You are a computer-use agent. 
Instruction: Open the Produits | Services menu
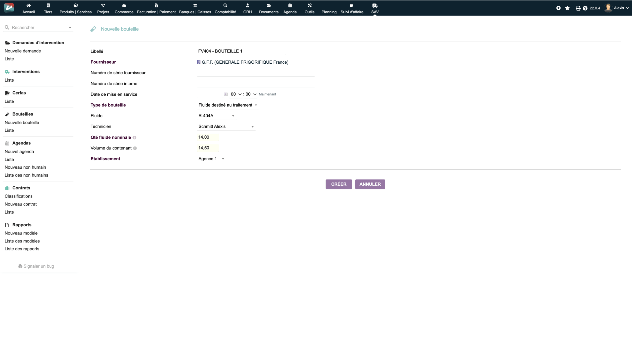75,8
